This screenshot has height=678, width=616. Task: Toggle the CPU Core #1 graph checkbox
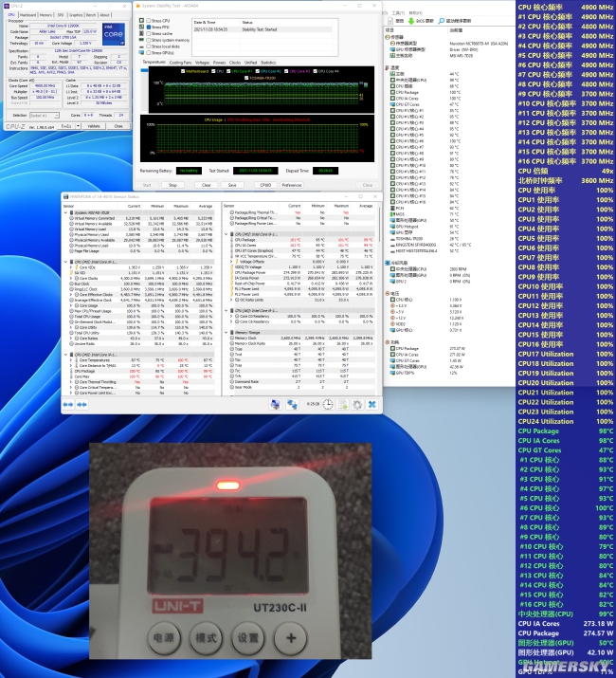(x=228, y=71)
